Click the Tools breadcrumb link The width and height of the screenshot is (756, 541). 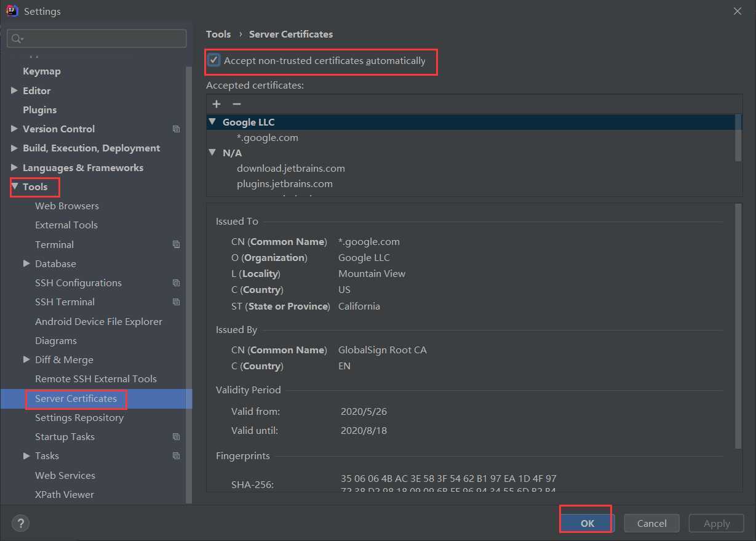point(218,34)
